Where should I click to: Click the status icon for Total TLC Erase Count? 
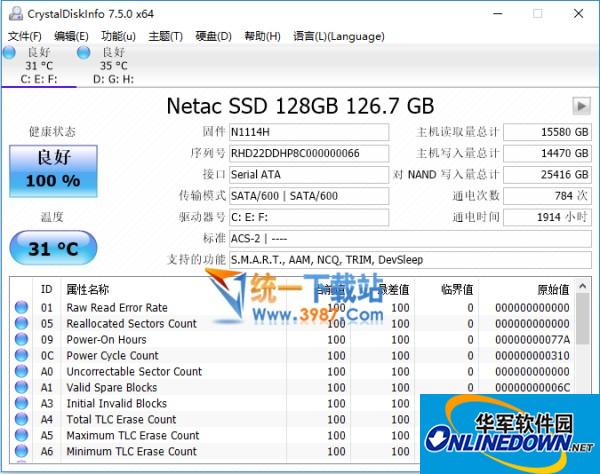[x=21, y=420]
